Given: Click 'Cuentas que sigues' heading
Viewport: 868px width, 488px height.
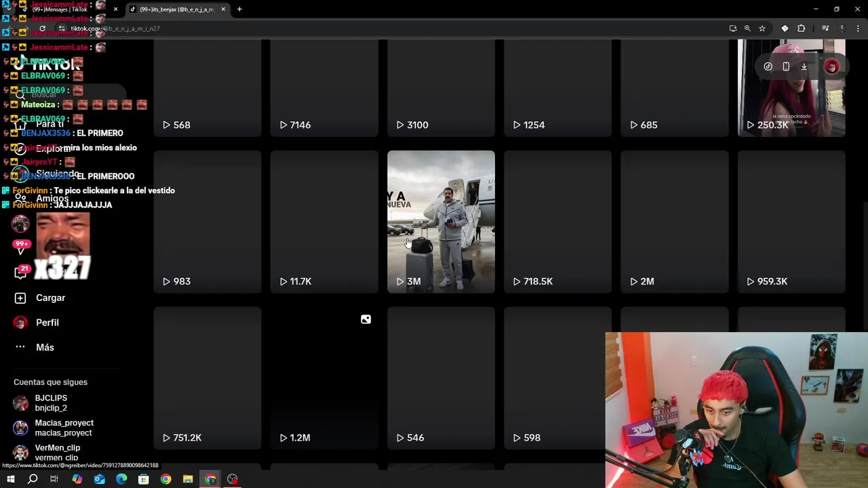Looking at the screenshot, I should tap(50, 382).
